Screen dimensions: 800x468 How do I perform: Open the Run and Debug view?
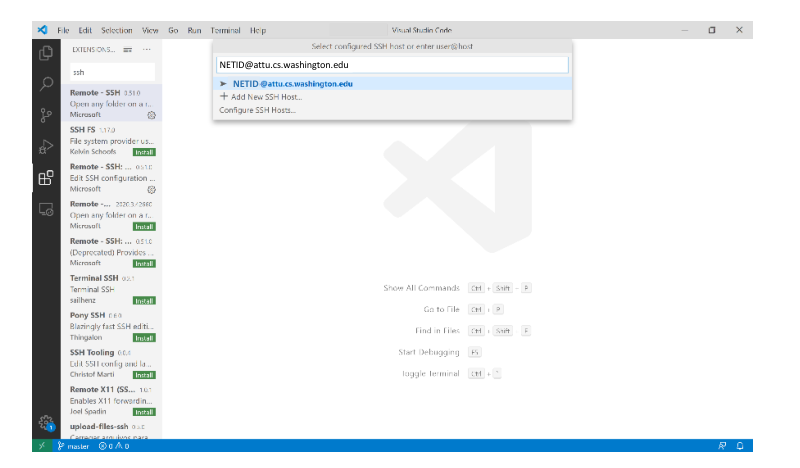pyautogui.click(x=46, y=146)
